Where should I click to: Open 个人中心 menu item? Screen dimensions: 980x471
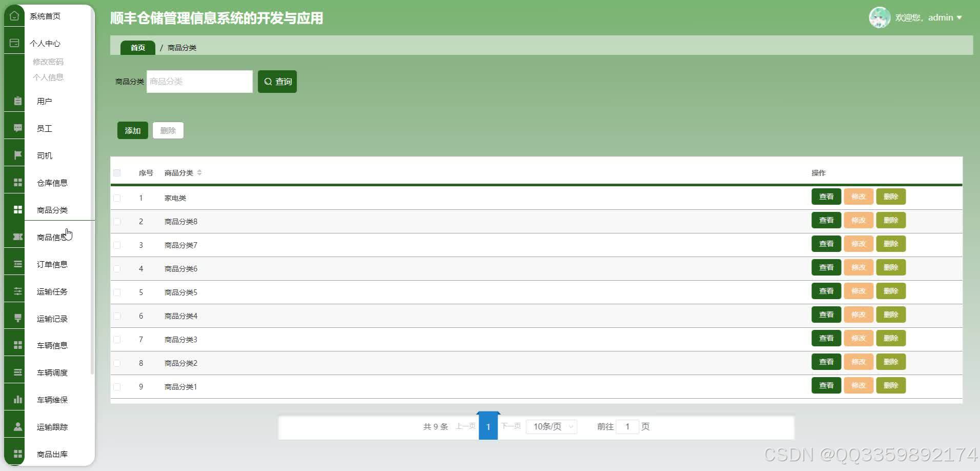tap(45, 43)
